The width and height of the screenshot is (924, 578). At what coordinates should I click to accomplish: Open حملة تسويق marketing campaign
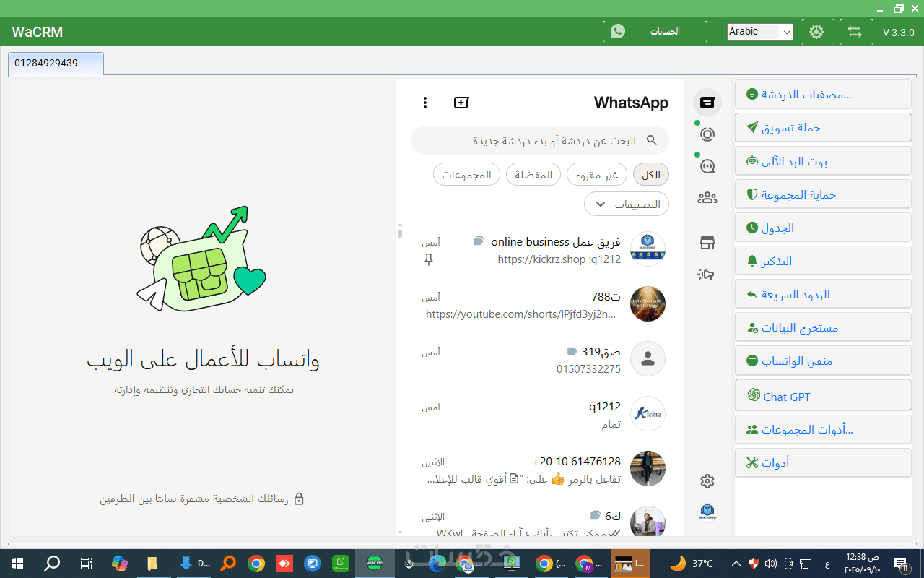coord(823,127)
